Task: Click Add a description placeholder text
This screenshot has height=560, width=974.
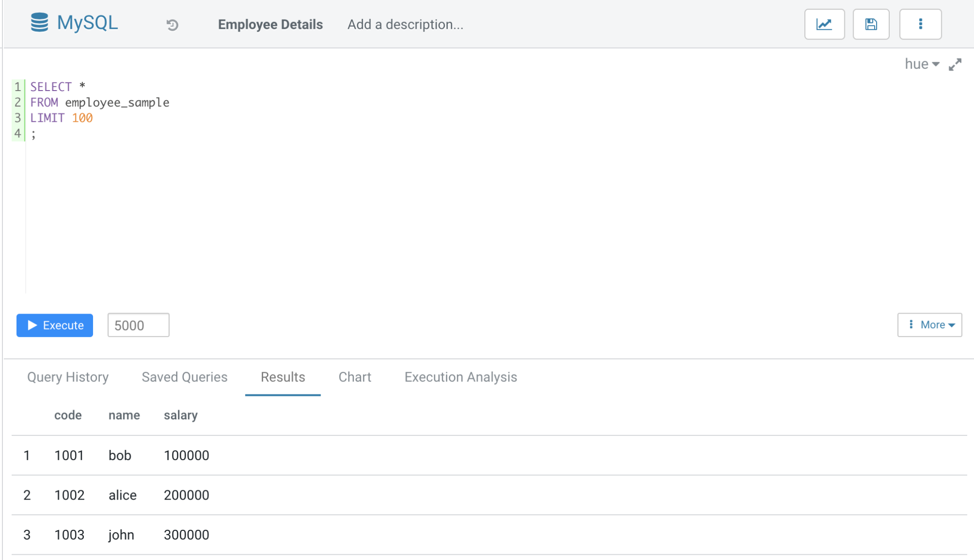Action: click(x=404, y=24)
